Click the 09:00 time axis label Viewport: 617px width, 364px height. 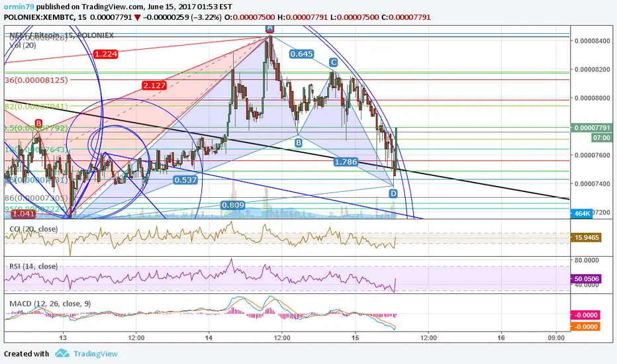[556, 338]
